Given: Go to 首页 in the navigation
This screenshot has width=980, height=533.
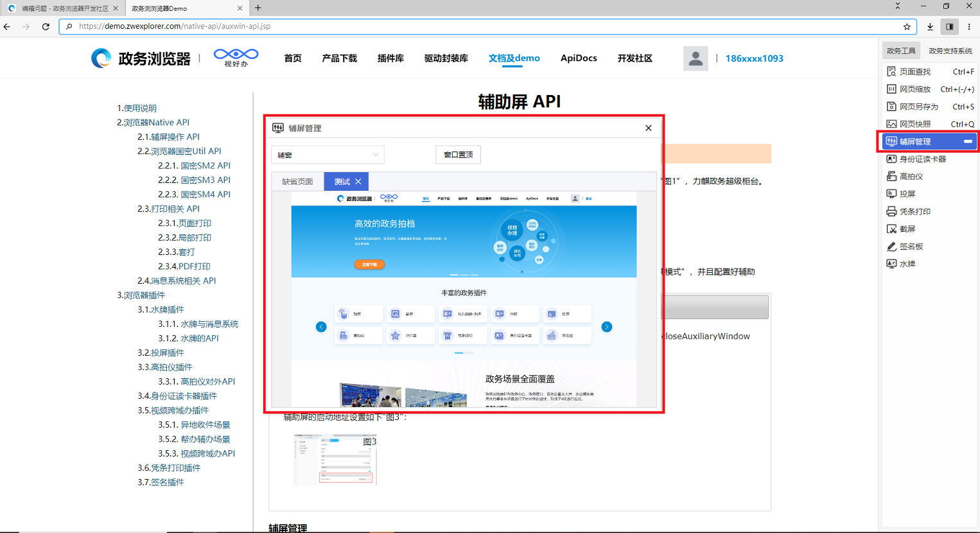Looking at the screenshot, I should [x=293, y=58].
